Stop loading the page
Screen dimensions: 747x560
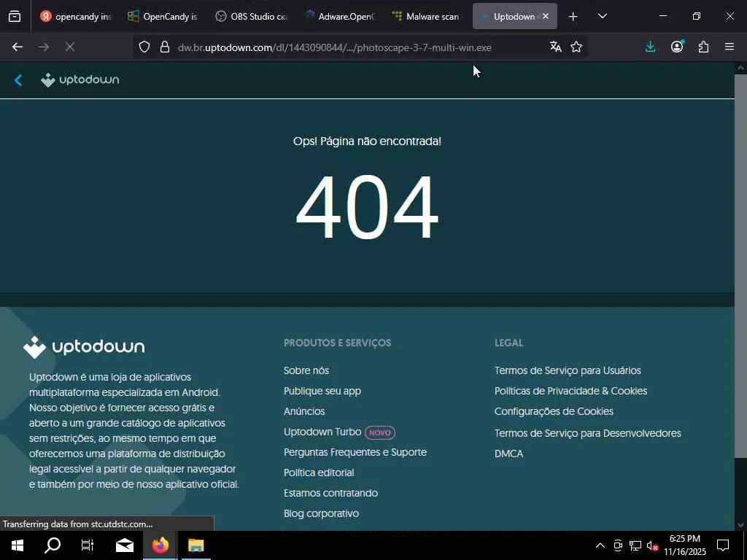tap(69, 47)
